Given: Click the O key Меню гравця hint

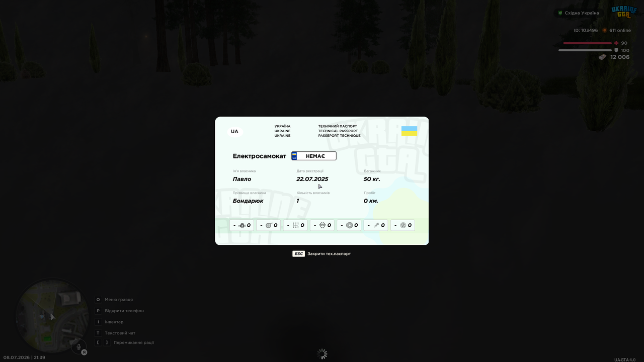Looking at the screenshot, I should (x=98, y=300).
